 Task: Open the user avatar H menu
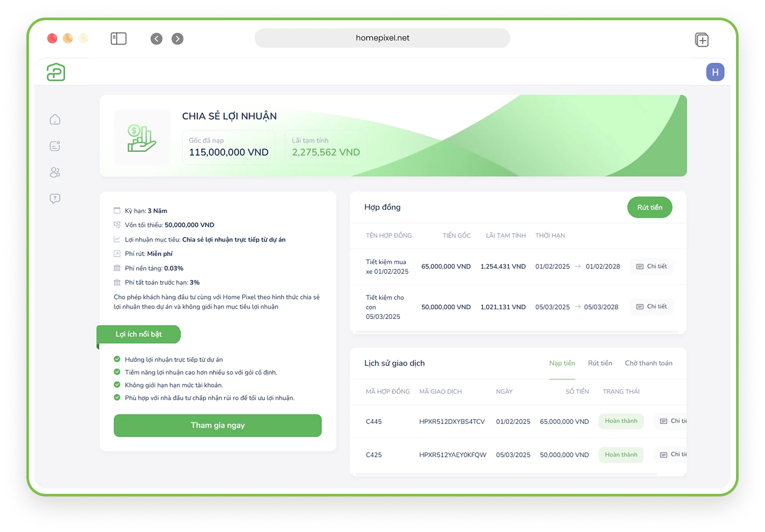(715, 72)
